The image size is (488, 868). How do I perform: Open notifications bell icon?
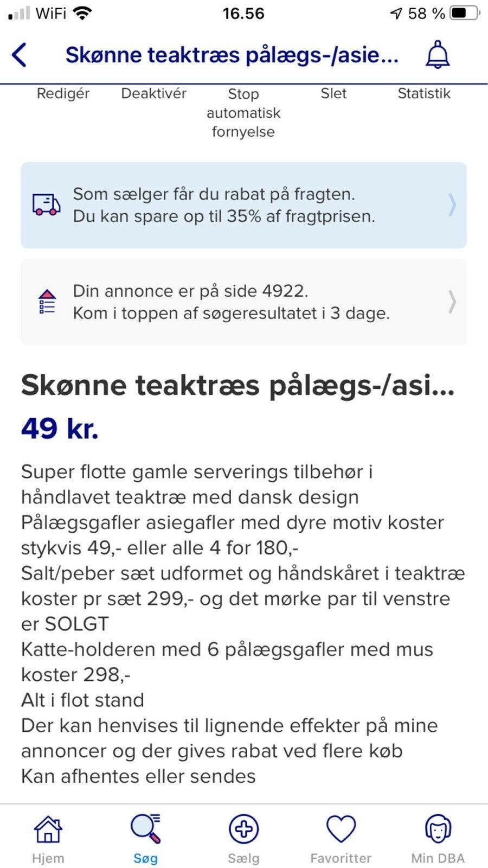coord(437,55)
